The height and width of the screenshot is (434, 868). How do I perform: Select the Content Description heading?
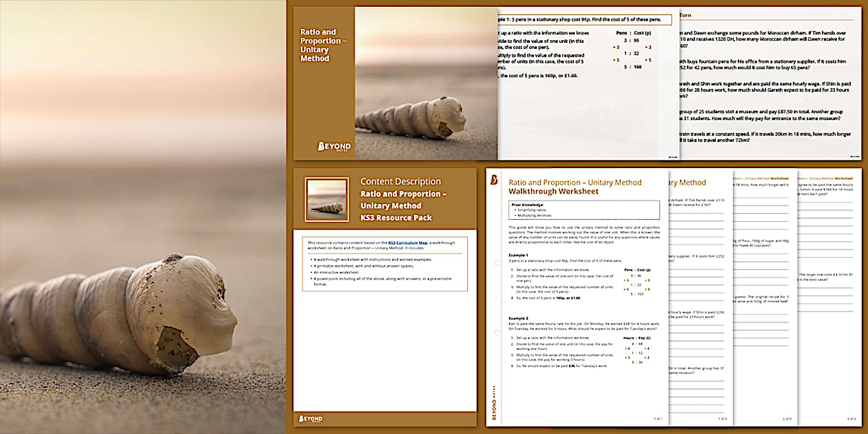[400, 182]
